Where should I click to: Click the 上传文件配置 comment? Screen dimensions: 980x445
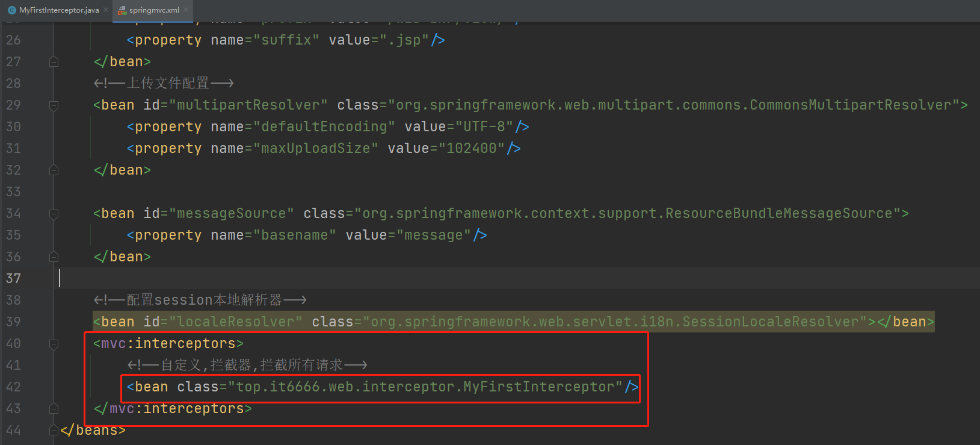(164, 83)
